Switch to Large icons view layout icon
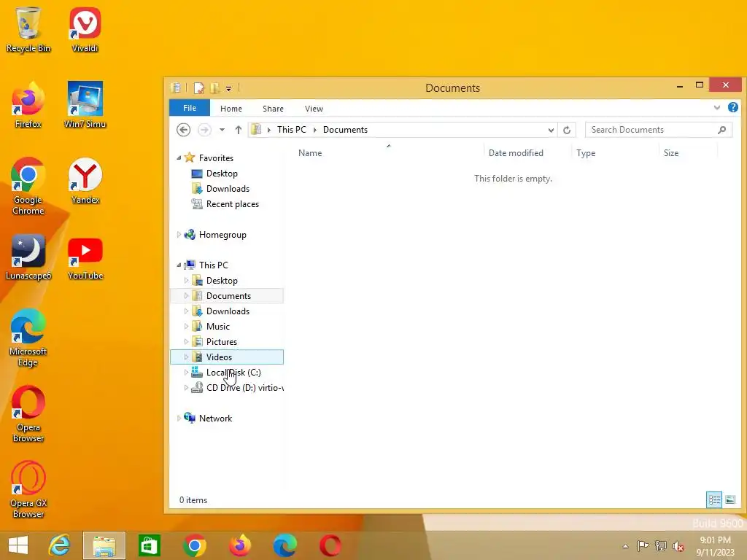The width and height of the screenshot is (747, 560). coord(730,499)
